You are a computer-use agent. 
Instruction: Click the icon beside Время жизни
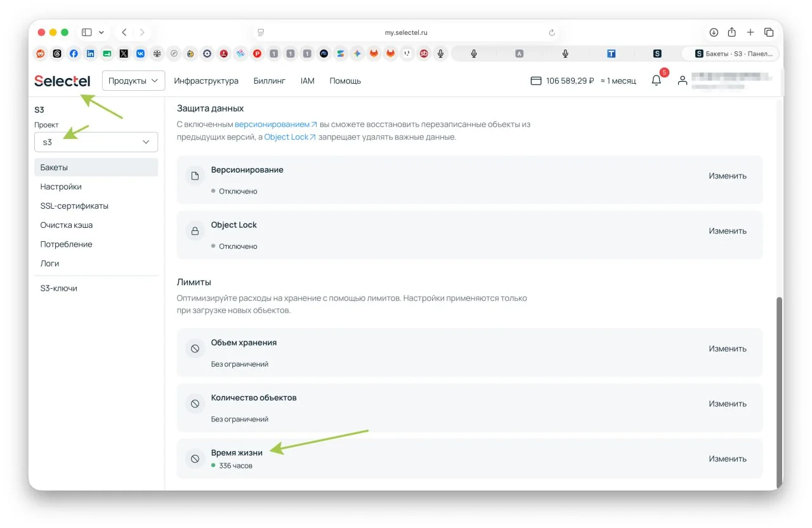(x=195, y=458)
